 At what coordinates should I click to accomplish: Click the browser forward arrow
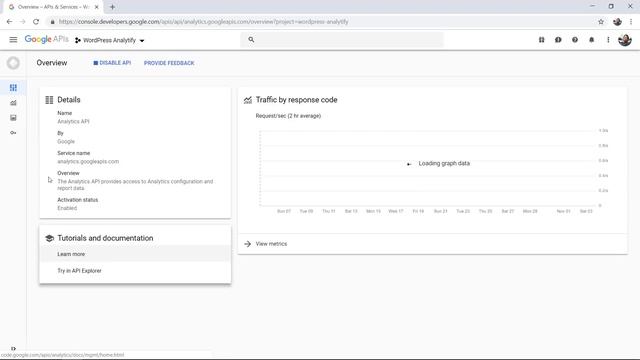tap(22, 22)
